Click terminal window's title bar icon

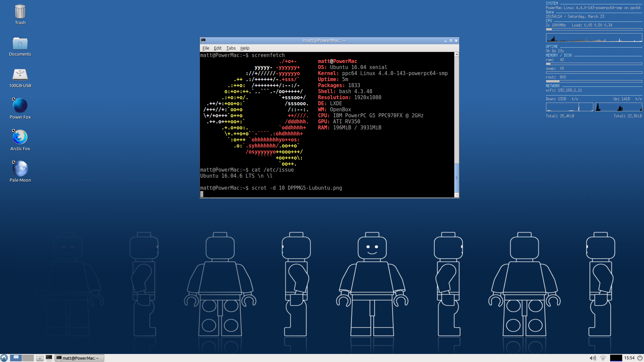click(x=203, y=41)
